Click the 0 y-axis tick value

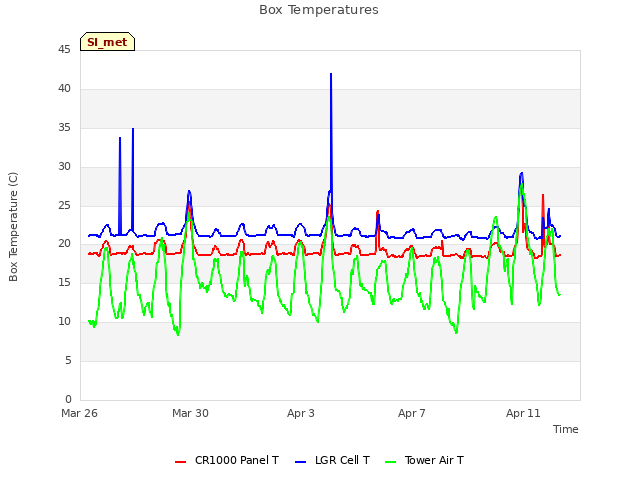(x=68, y=399)
